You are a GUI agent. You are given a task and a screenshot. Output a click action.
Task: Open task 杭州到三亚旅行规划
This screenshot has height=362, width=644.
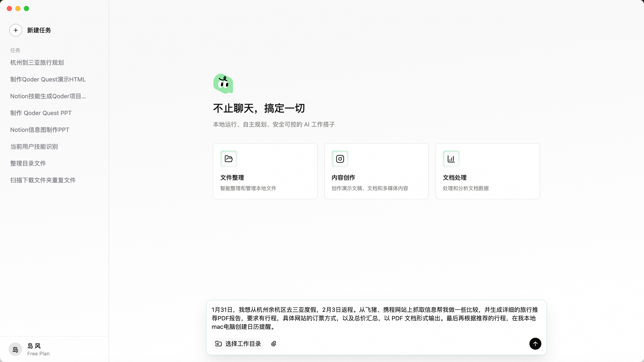click(37, 63)
